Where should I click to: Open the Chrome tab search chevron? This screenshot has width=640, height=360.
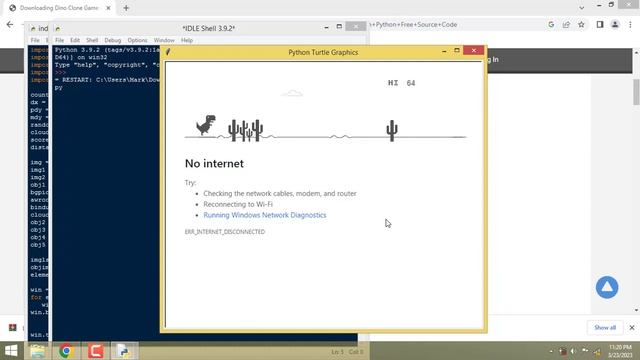click(582, 7)
